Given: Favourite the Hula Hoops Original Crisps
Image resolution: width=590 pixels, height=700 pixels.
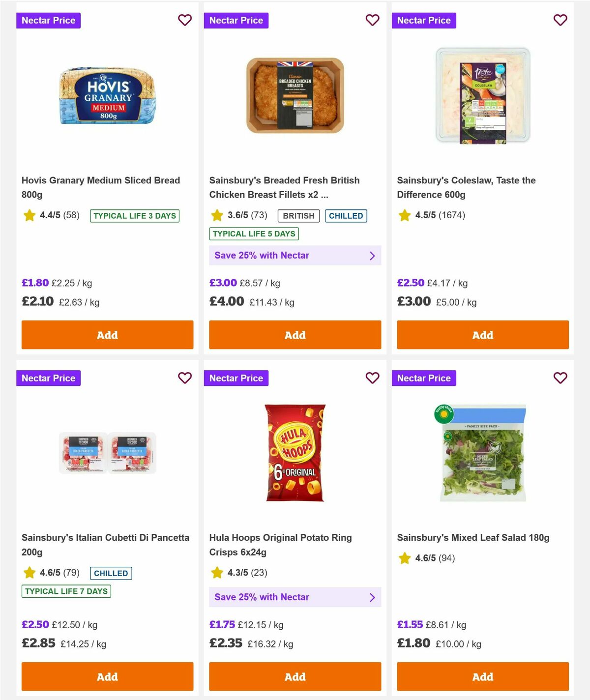Looking at the screenshot, I should pyautogui.click(x=372, y=378).
